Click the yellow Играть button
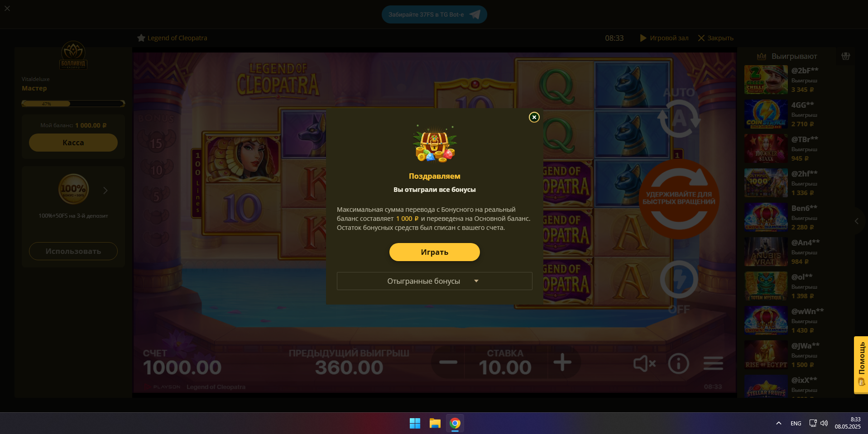Image resolution: width=868 pixels, height=434 pixels. [x=434, y=252]
